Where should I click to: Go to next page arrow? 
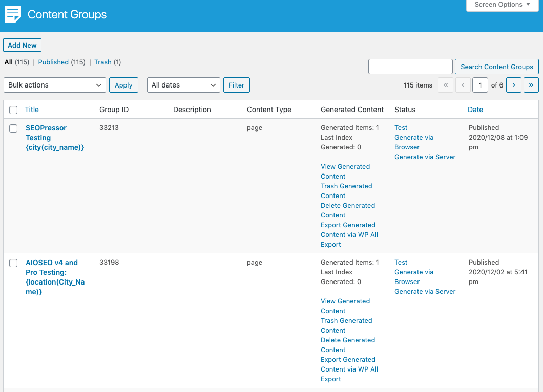(x=514, y=85)
